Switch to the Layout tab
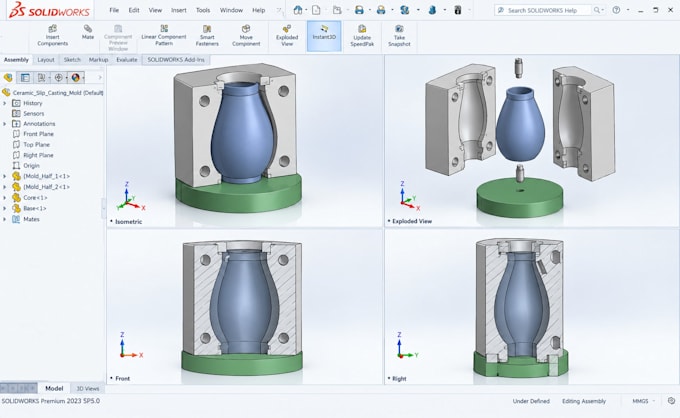Screen dimensions: 680x418 46,60
